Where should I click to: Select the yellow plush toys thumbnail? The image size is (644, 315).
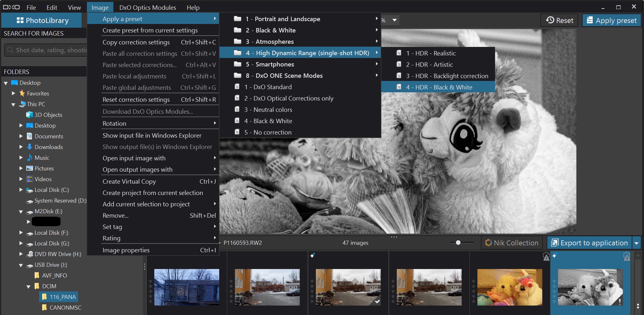[509, 287]
